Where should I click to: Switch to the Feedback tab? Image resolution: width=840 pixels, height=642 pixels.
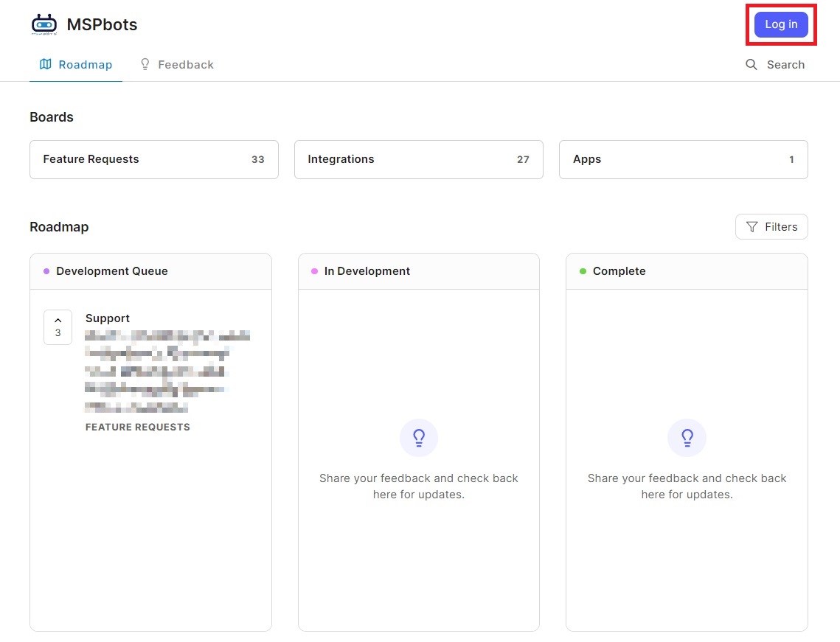pos(185,65)
